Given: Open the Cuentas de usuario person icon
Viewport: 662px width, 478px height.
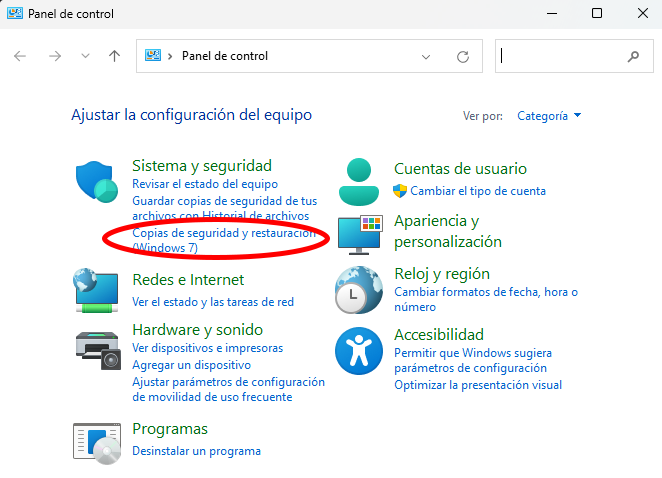Looking at the screenshot, I should [359, 182].
